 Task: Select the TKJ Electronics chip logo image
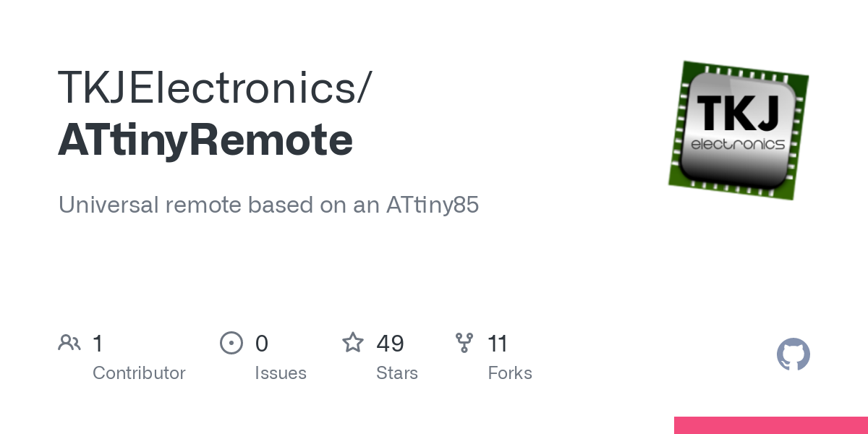pos(738,130)
